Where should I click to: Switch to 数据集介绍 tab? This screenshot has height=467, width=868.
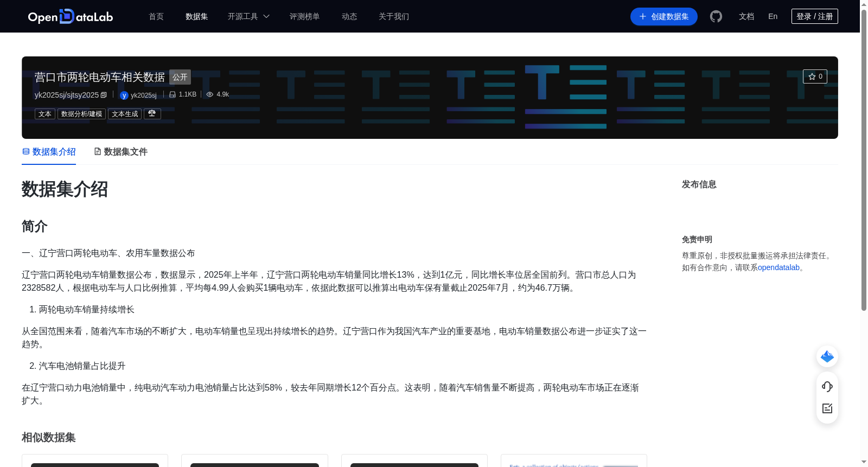49,152
